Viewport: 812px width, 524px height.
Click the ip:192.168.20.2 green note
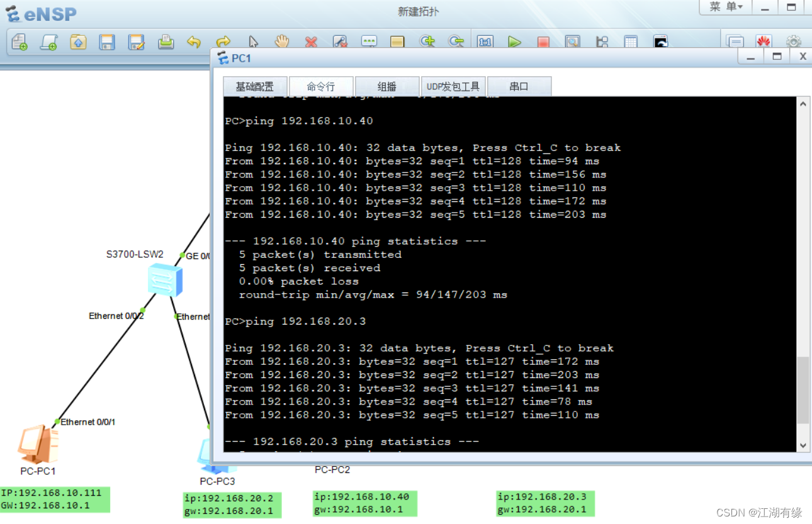pyautogui.click(x=232, y=505)
